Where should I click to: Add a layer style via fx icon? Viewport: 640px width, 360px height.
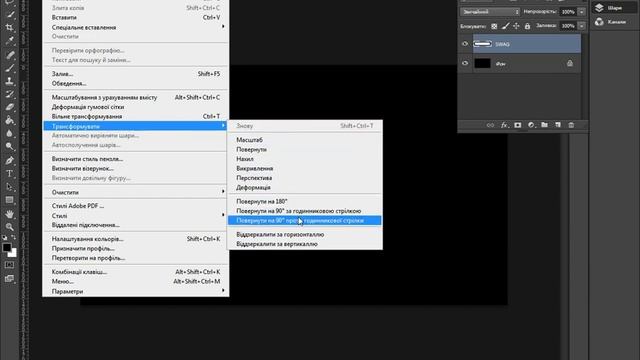504,125
